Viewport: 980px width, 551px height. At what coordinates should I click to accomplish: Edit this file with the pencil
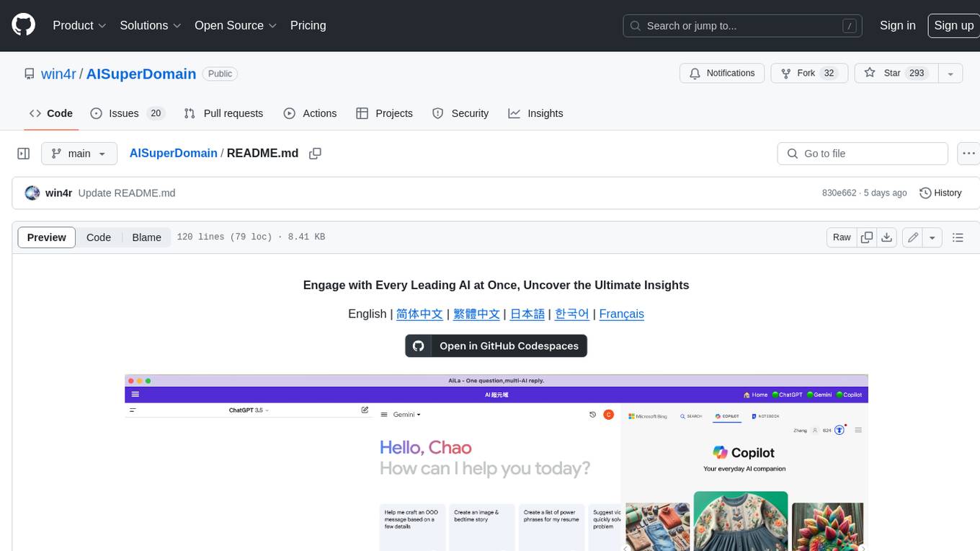tap(913, 237)
